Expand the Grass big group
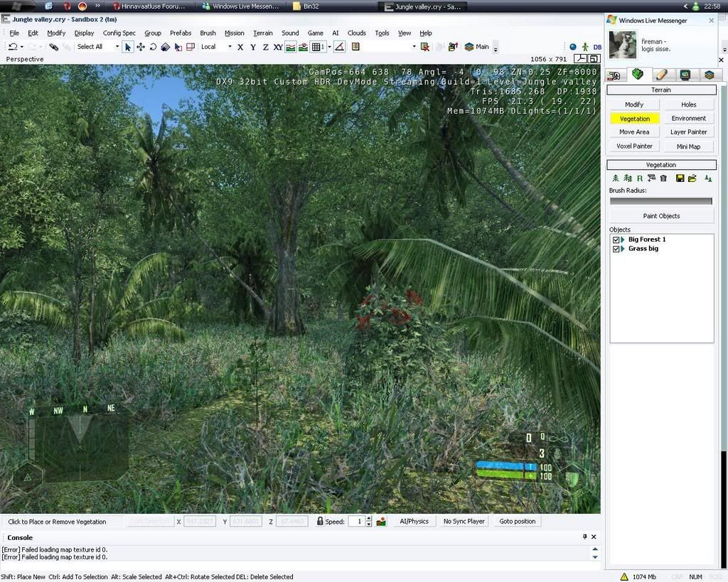728x582 pixels. (x=623, y=249)
